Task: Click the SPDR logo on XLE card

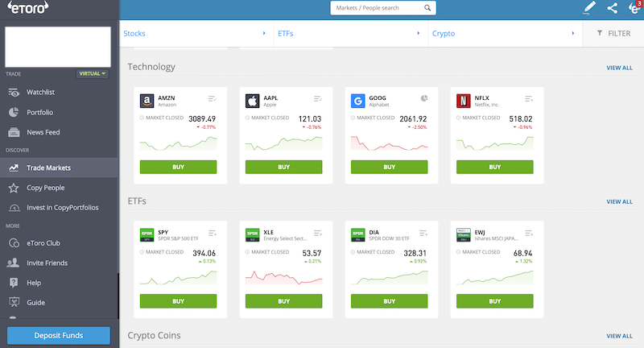Action: pyautogui.click(x=253, y=235)
